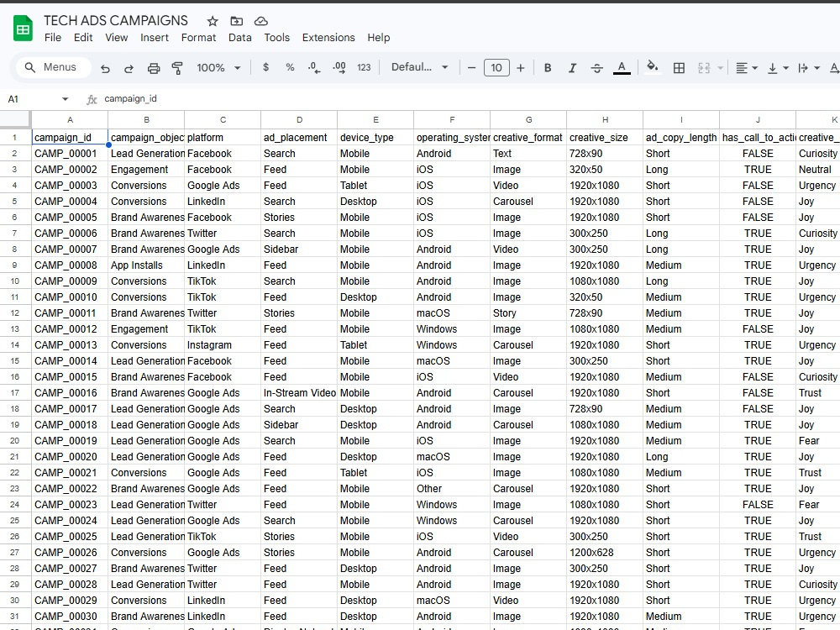Open the View menu
The image size is (840, 630).
pos(116,38)
